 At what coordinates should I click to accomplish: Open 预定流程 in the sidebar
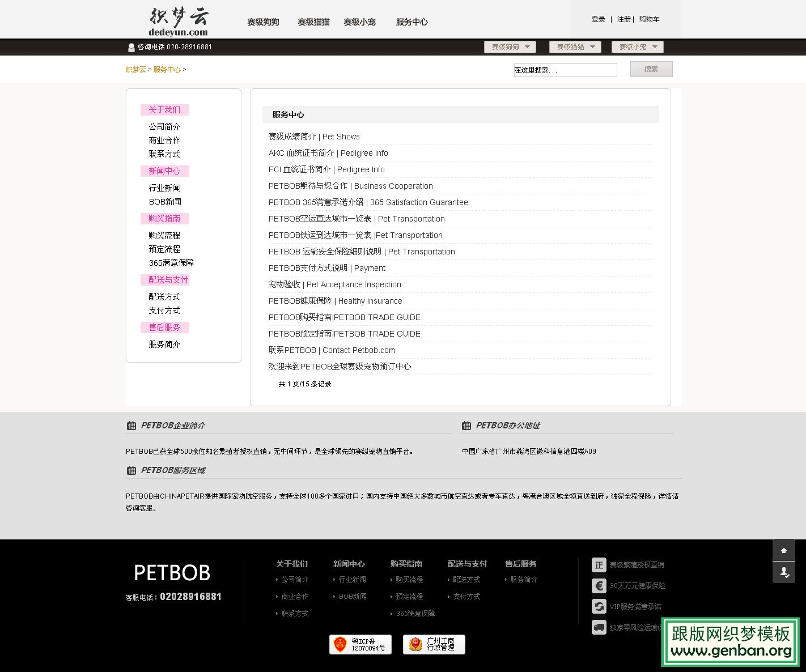[x=165, y=249]
